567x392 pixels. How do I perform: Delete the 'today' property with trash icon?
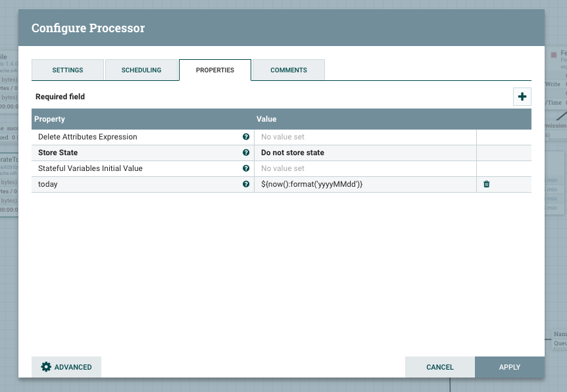coord(487,184)
